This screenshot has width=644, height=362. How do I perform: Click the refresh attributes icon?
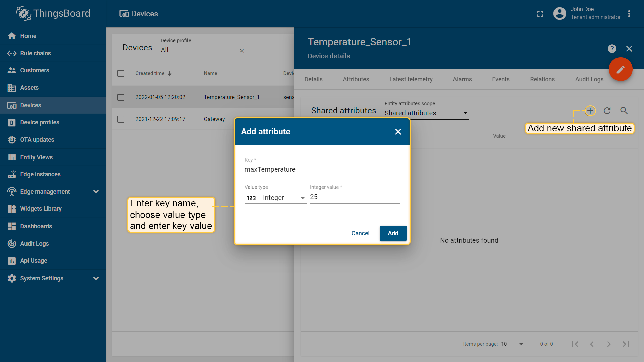(x=607, y=111)
